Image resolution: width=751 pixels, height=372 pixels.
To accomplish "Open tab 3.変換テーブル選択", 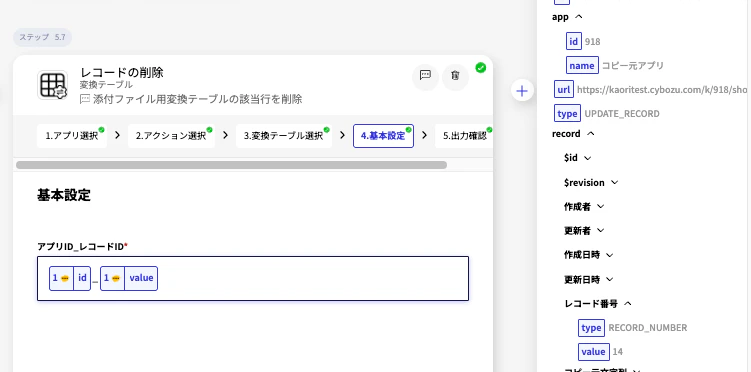I will click(284, 136).
